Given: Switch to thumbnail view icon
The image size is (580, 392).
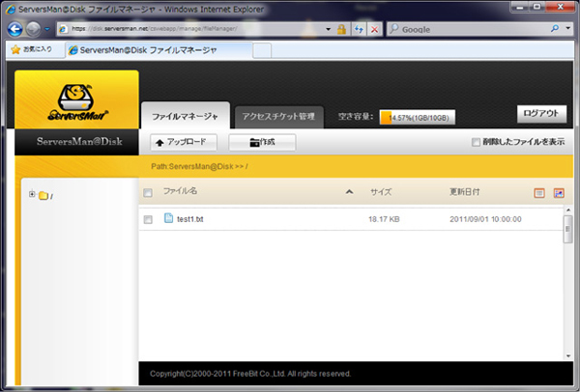Looking at the screenshot, I should [x=558, y=193].
